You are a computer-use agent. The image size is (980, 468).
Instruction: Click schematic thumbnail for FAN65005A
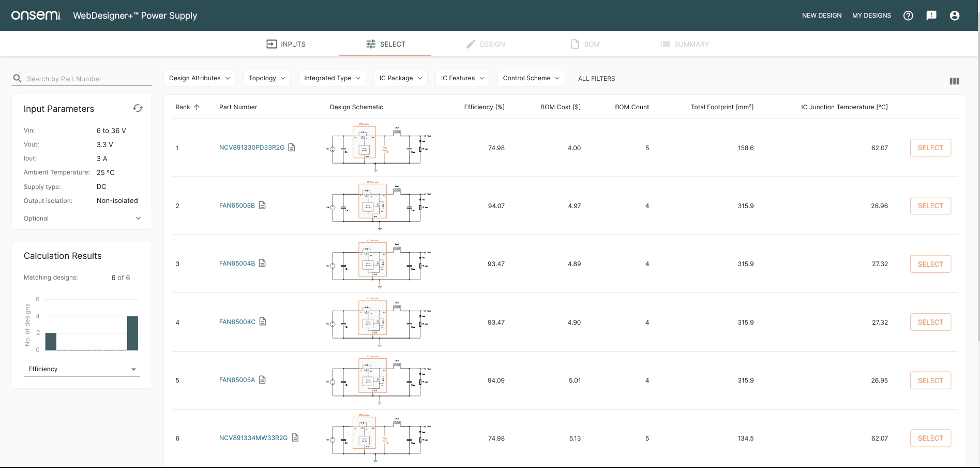pos(379,381)
